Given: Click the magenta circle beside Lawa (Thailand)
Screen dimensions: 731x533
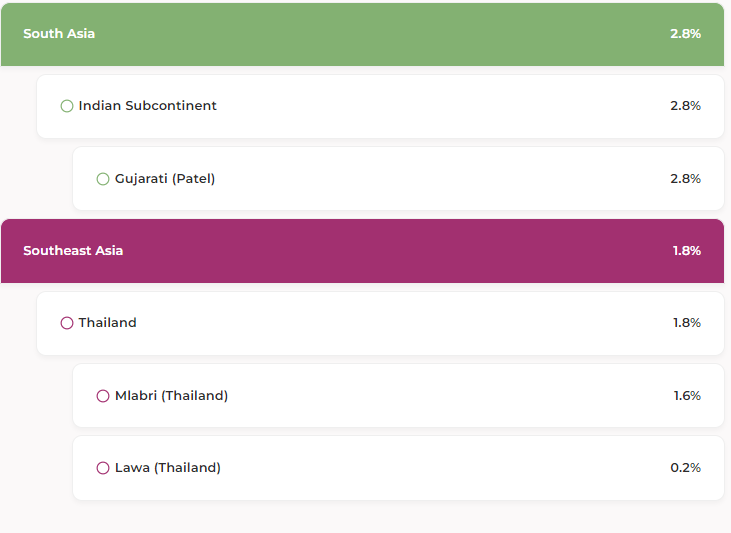Looking at the screenshot, I should pos(103,468).
